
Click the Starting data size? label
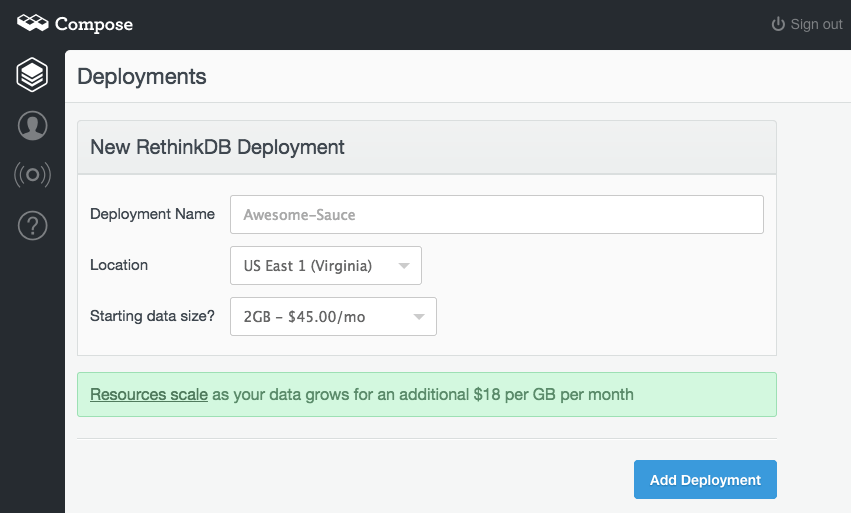tap(152, 316)
